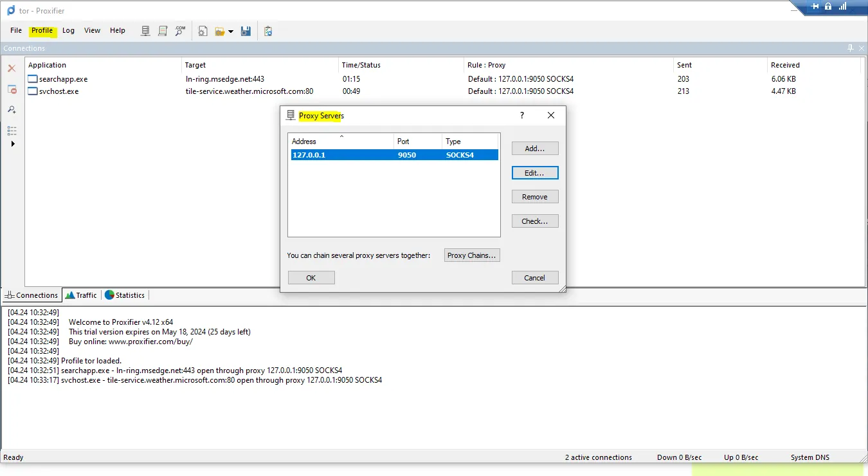
Task: Remove the selected proxy server
Action: coord(534,196)
